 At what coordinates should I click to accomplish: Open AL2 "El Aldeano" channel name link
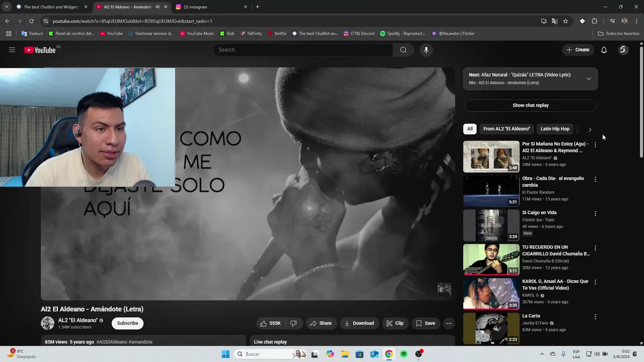tap(78, 320)
